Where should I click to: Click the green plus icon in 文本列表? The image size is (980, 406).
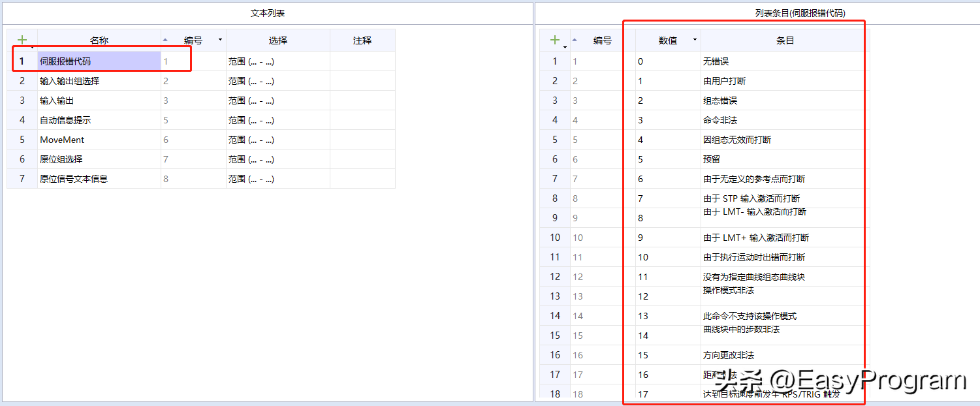[22, 40]
